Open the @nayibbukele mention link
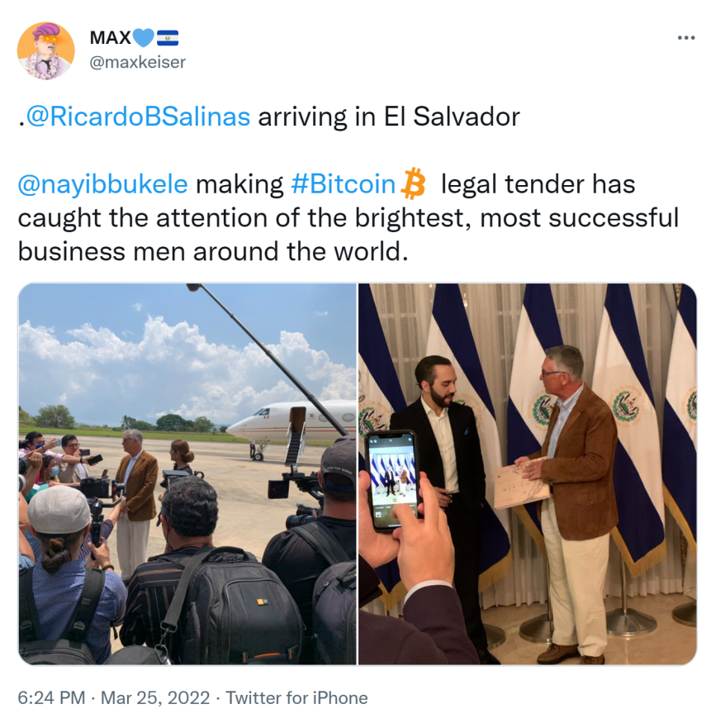 click(x=102, y=184)
